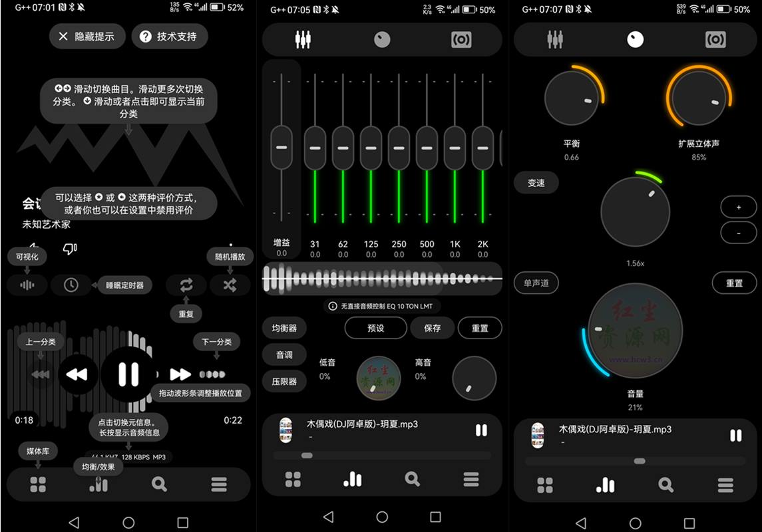Open the sleep timer clock icon
Viewport: 762px width, 532px height.
[71, 285]
